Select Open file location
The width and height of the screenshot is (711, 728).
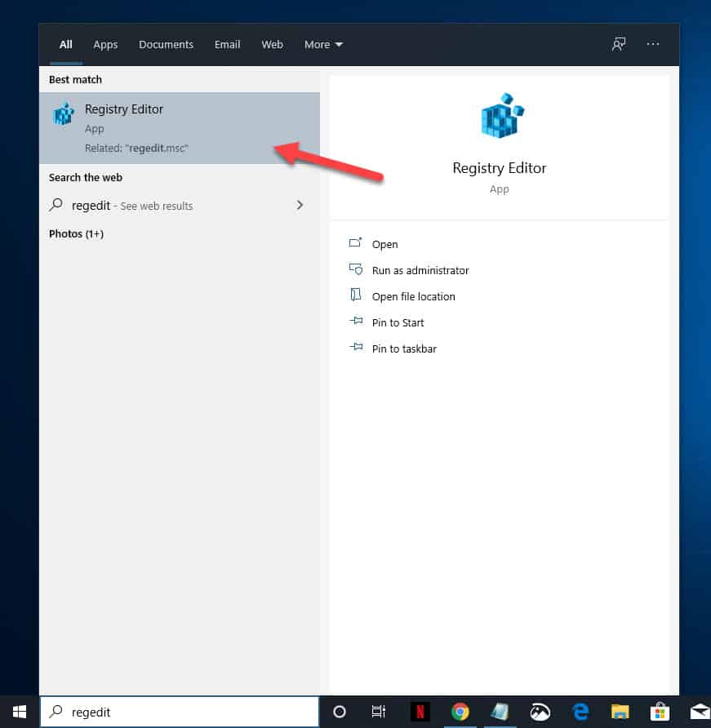(x=413, y=296)
